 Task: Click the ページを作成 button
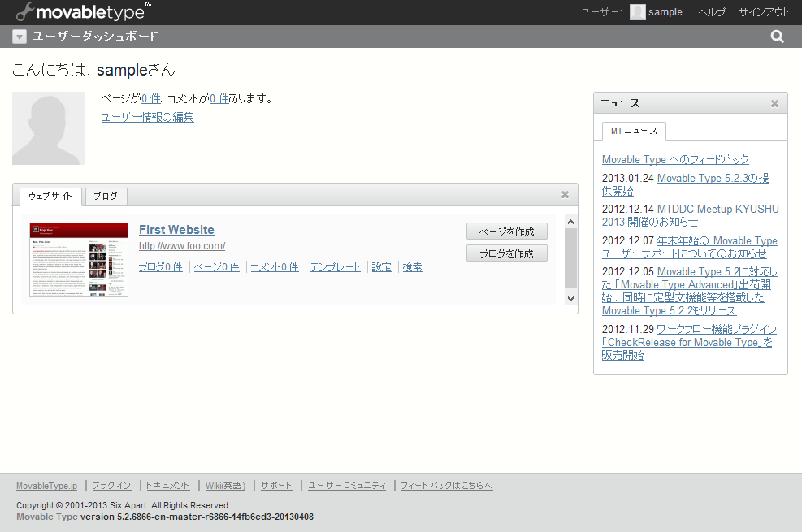(507, 231)
